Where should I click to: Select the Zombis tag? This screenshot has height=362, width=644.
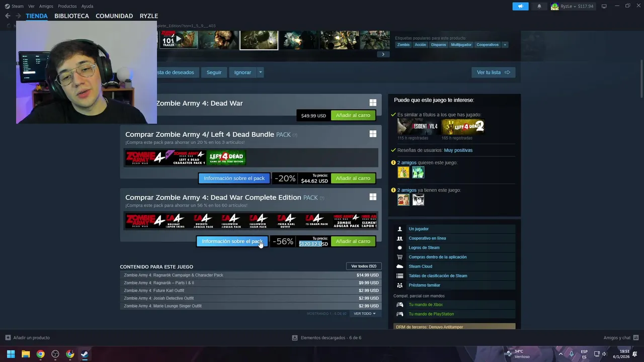tap(404, 45)
